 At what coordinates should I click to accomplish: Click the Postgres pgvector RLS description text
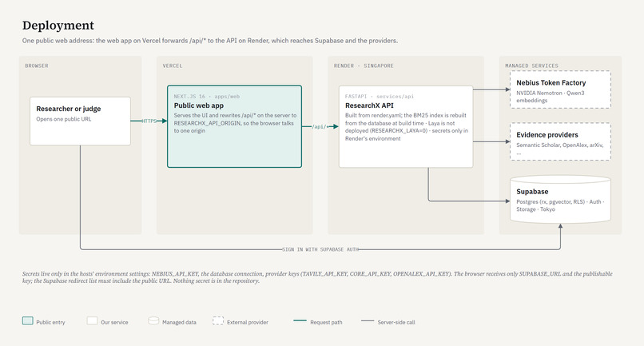click(560, 205)
